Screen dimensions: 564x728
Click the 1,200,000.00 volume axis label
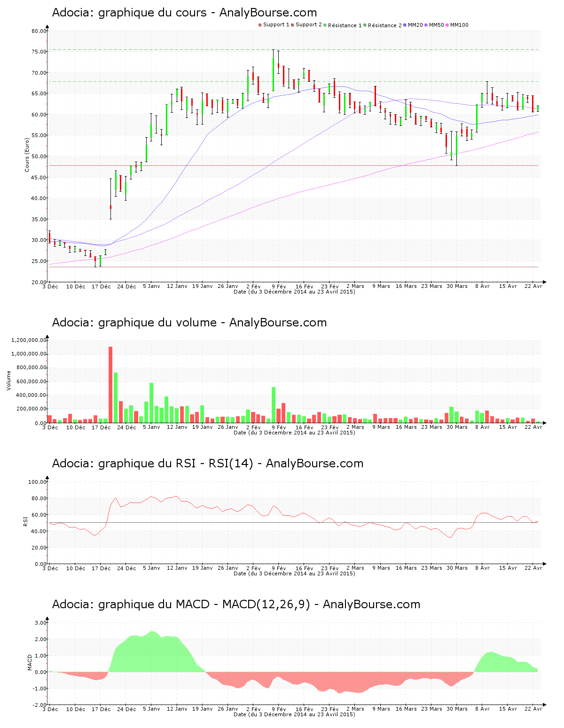tap(29, 340)
